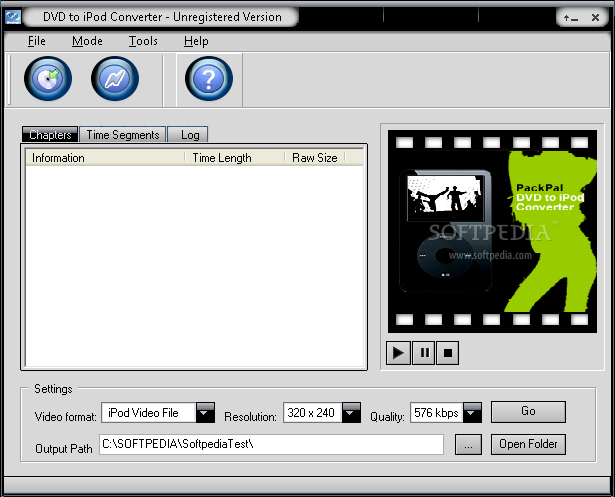The height and width of the screenshot is (497, 615).
Task: Click the Open Folder button
Action: click(x=528, y=444)
